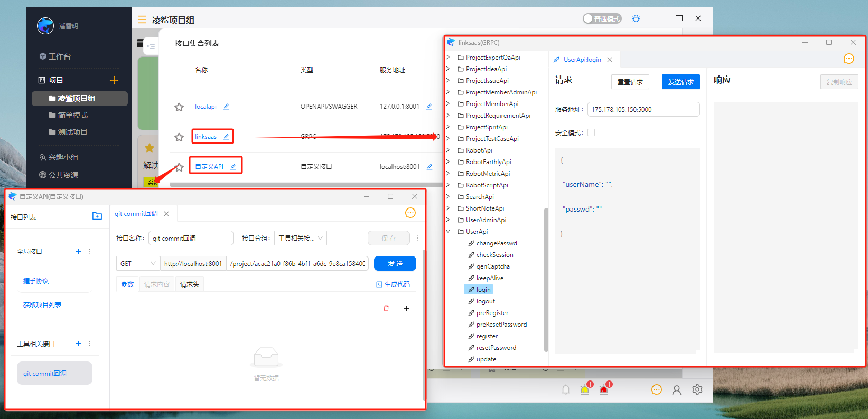Collapse the UserApi tree node
The height and width of the screenshot is (419, 868).
(x=449, y=231)
